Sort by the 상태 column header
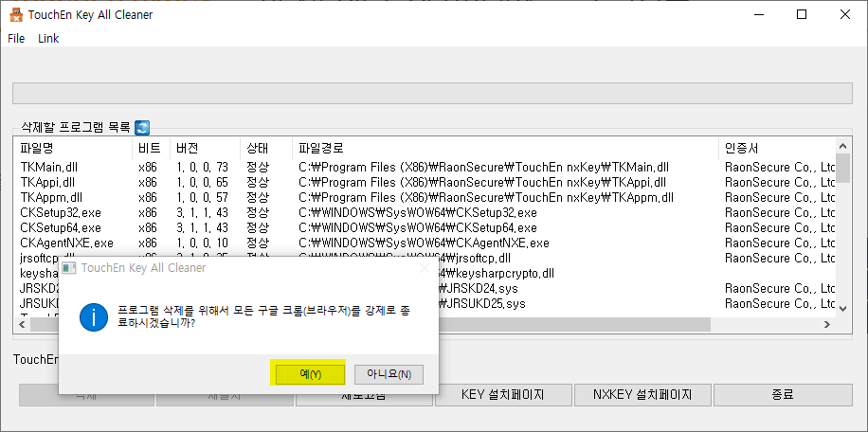The width and height of the screenshot is (868, 432). pos(266,148)
